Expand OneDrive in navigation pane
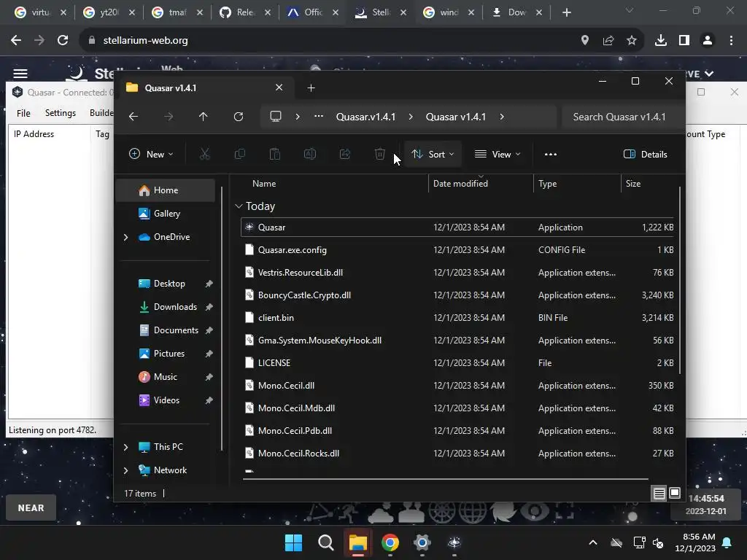This screenshot has width=747, height=560. pyautogui.click(x=125, y=237)
